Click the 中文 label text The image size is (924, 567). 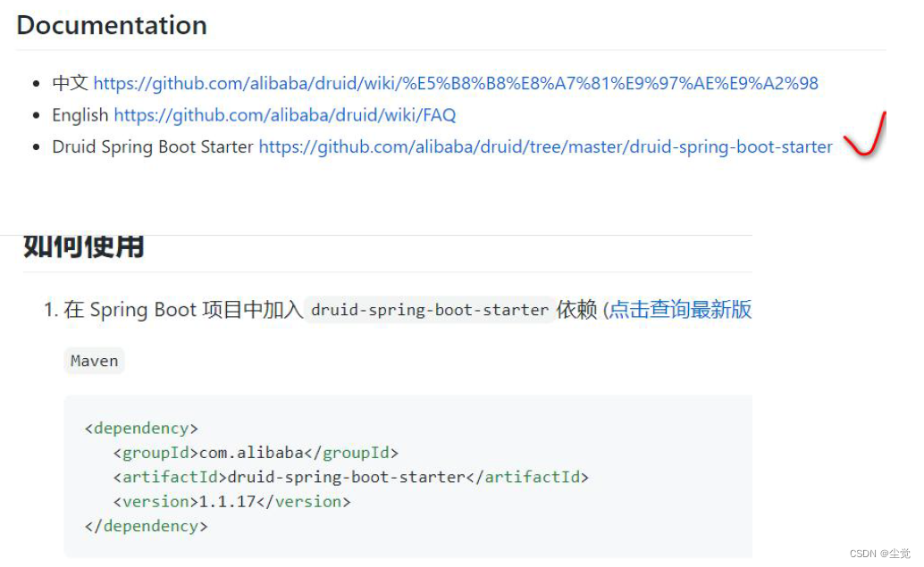tap(70, 83)
